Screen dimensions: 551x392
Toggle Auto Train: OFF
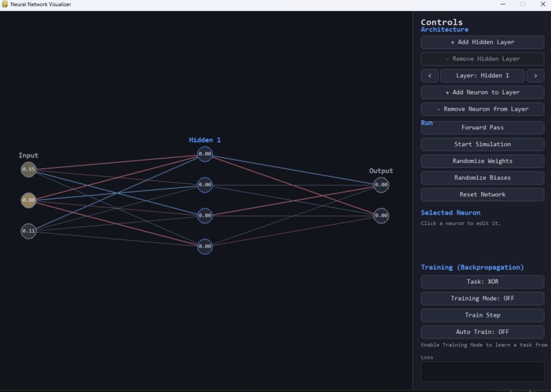[483, 332]
